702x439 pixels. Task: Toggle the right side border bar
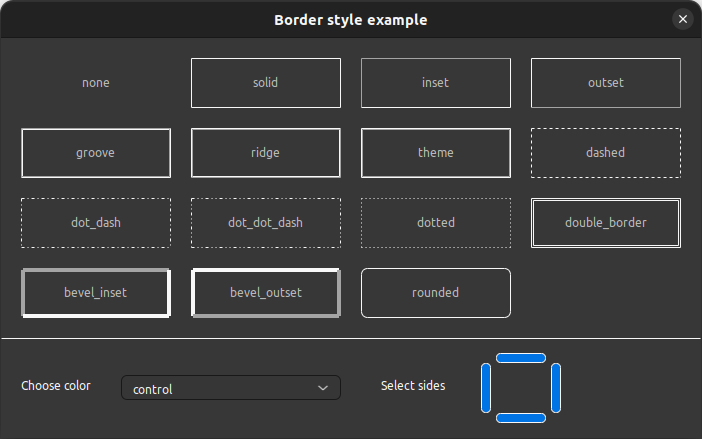(x=556, y=387)
